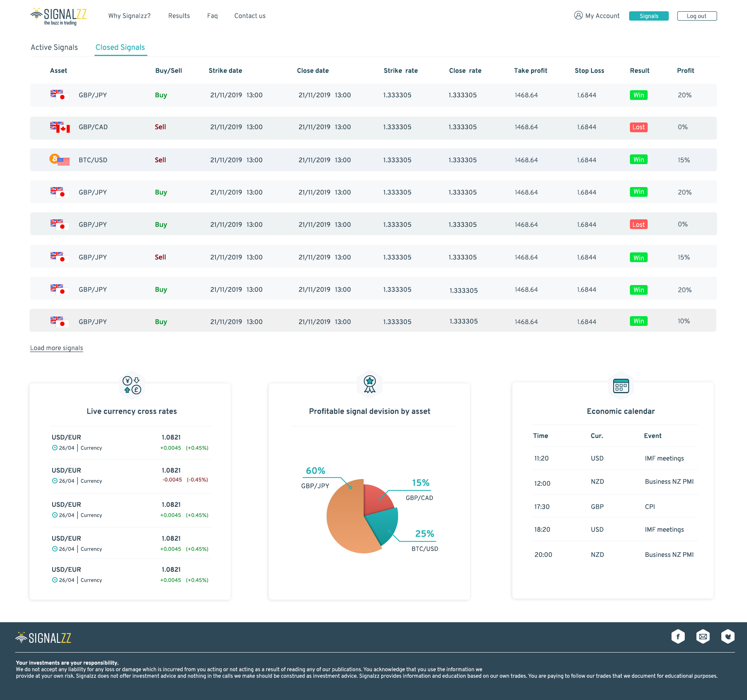747x700 pixels.
Task: Switch to the Active Signals tab
Action: coord(54,47)
